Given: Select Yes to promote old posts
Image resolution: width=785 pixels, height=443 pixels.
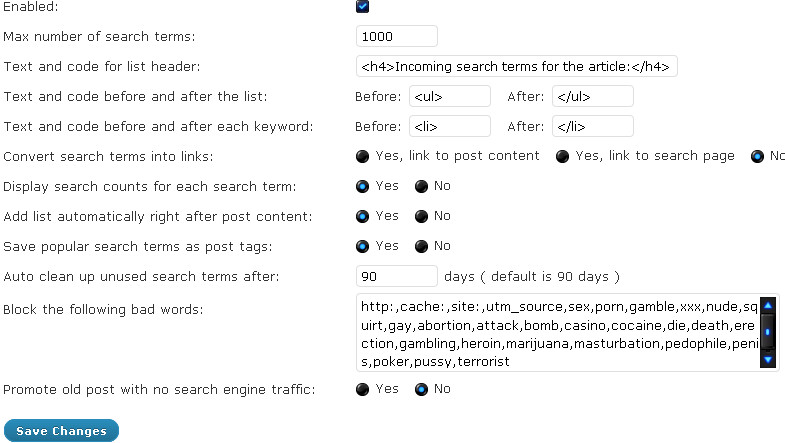Looking at the screenshot, I should coord(362,389).
